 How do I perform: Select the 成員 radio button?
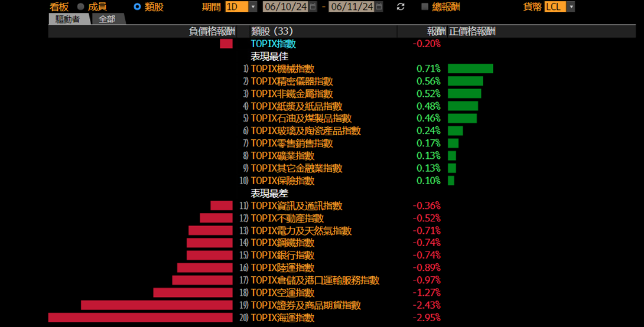point(80,6)
